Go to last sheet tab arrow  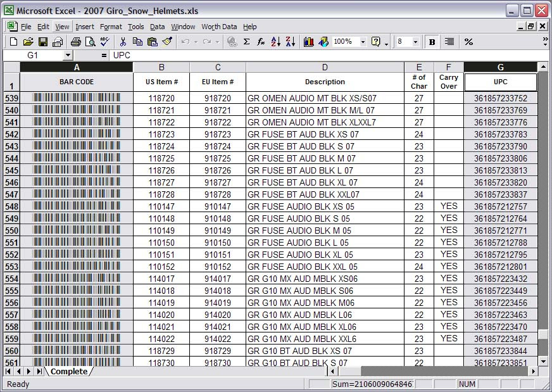pos(39,371)
